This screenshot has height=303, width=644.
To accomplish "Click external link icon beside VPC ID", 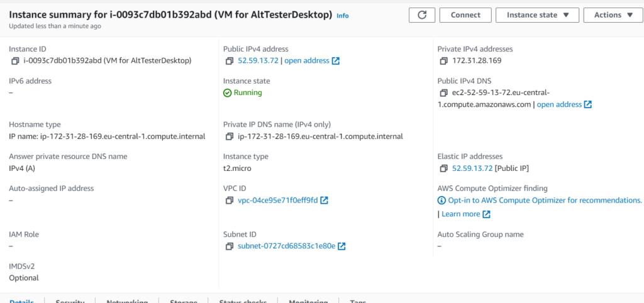I will point(324,201).
